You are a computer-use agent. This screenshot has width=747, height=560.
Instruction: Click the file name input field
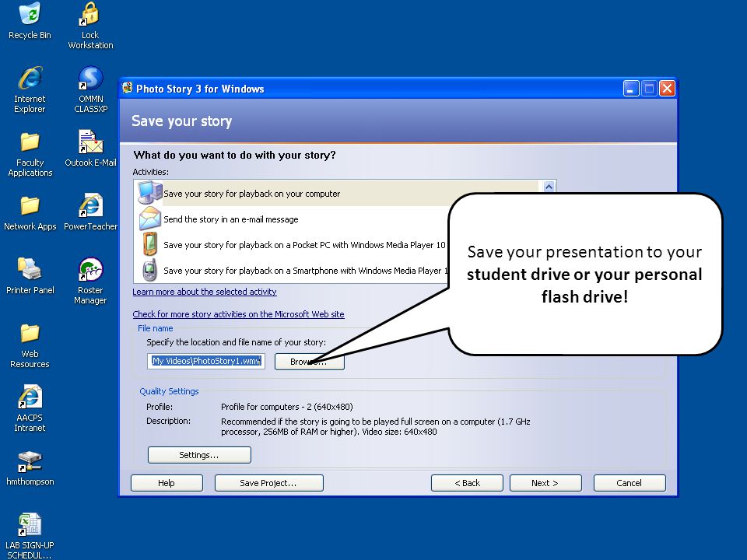tap(205, 362)
